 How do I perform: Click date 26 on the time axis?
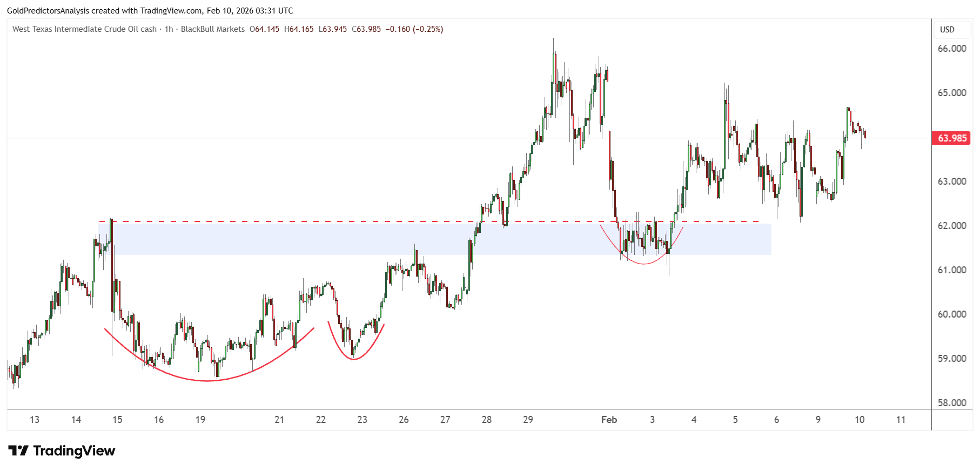tap(404, 420)
